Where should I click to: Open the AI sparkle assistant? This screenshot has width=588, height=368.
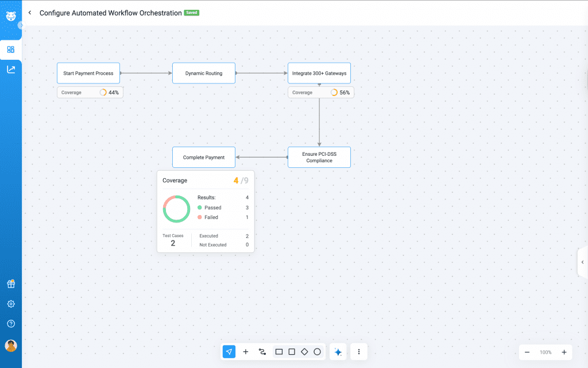click(338, 352)
